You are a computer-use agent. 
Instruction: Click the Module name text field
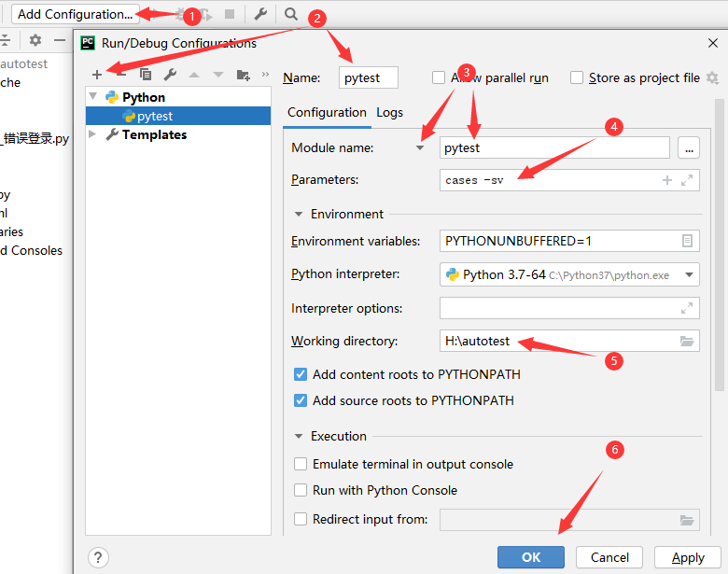(x=554, y=148)
